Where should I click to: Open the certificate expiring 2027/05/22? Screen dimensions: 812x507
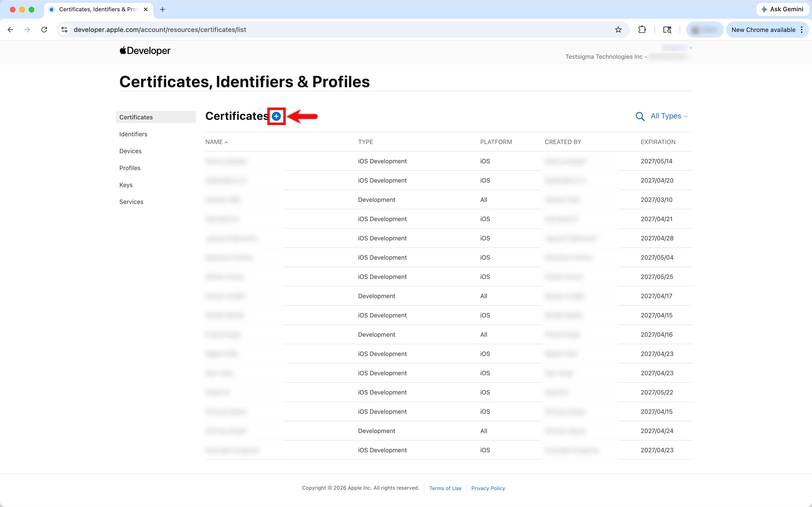(x=449, y=392)
